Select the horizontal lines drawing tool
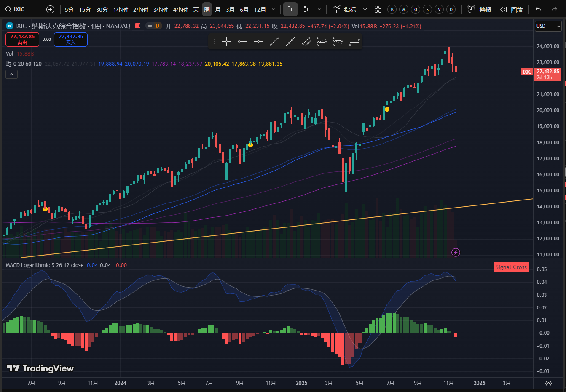This screenshot has height=392, width=566. click(354, 41)
